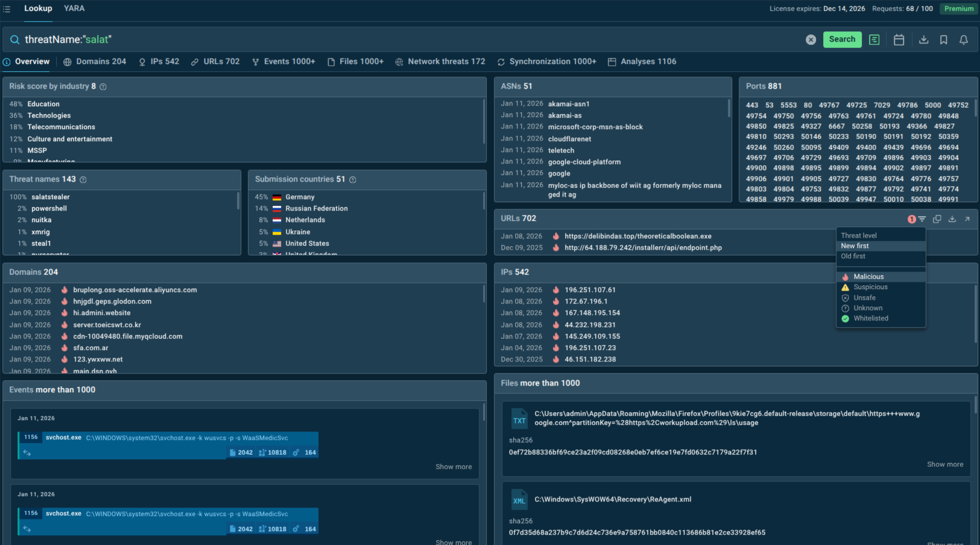Open the search history calendar icon

(899, 39)
